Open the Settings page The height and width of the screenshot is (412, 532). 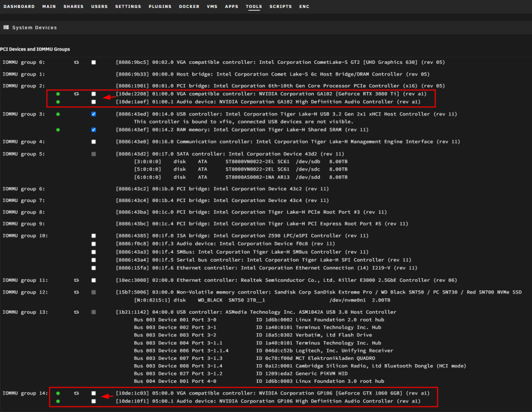tap(128, 6)
